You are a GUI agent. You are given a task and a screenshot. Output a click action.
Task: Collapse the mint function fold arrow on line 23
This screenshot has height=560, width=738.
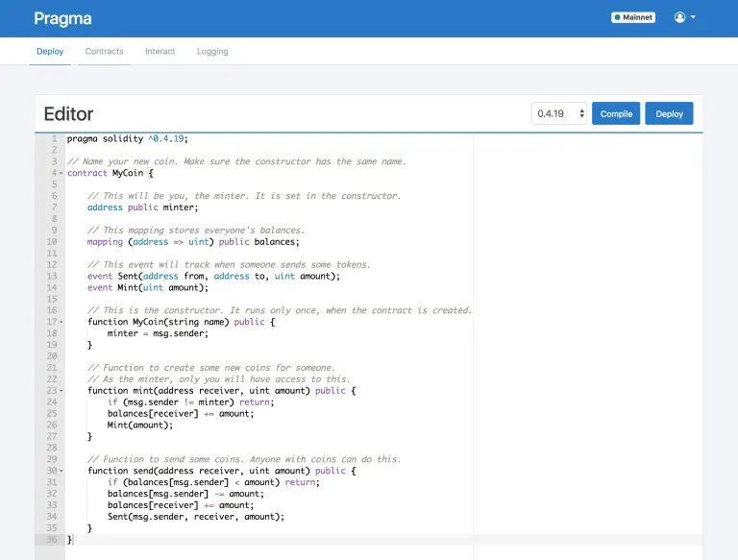tap(61, 391)
